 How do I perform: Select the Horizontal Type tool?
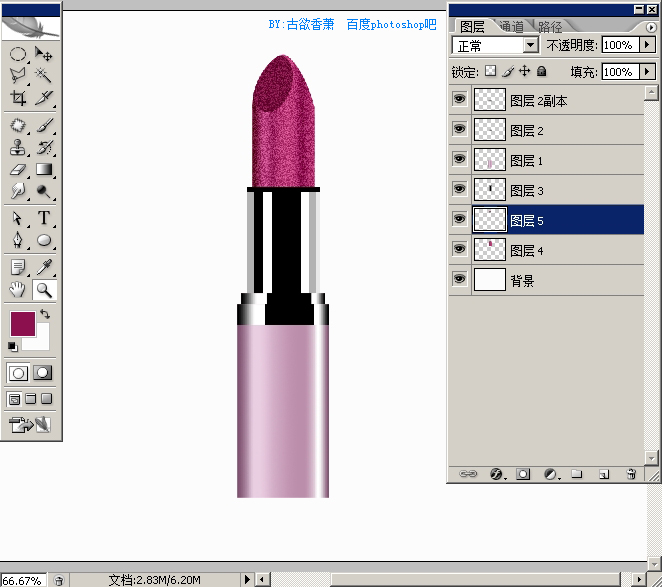click(43, 218)
